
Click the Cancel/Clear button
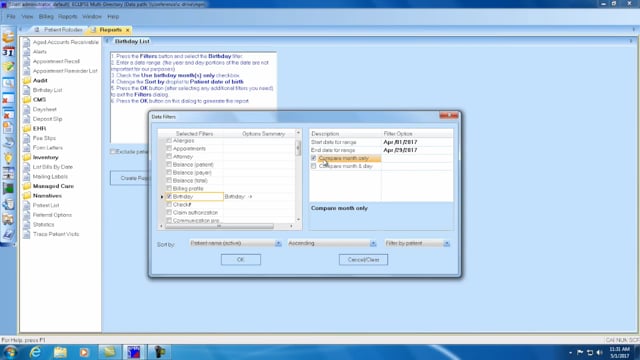[x=363, y=260]
